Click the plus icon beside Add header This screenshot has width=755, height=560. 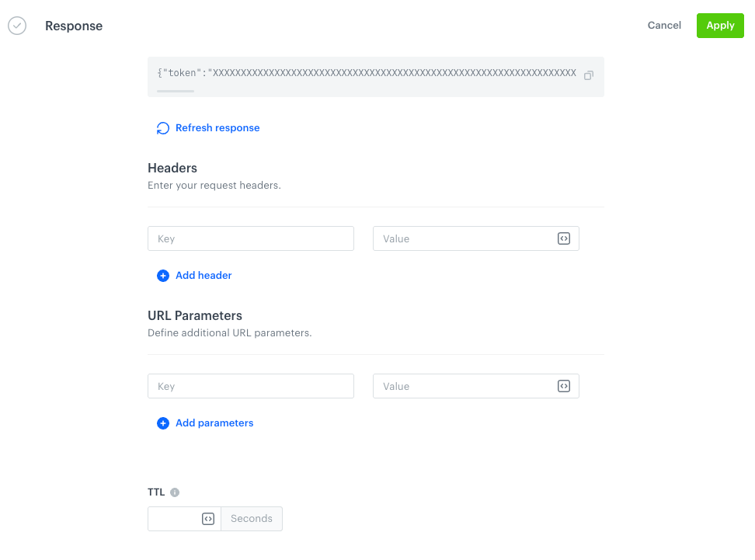163,276
